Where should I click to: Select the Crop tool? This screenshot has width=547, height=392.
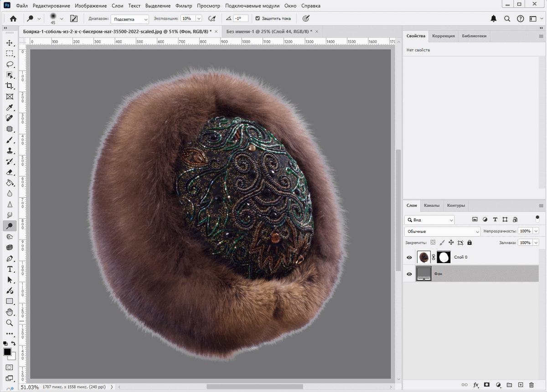[x=10, y=86]
